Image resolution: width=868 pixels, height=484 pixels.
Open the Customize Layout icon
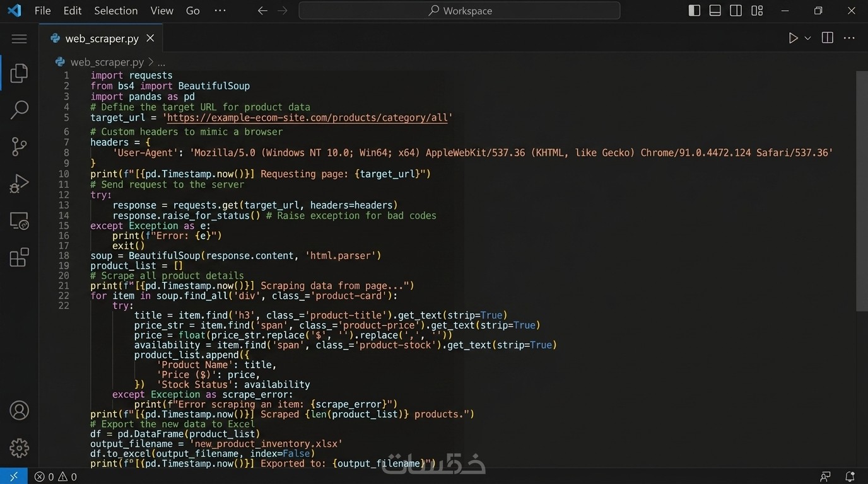click(x=757, y=11)
